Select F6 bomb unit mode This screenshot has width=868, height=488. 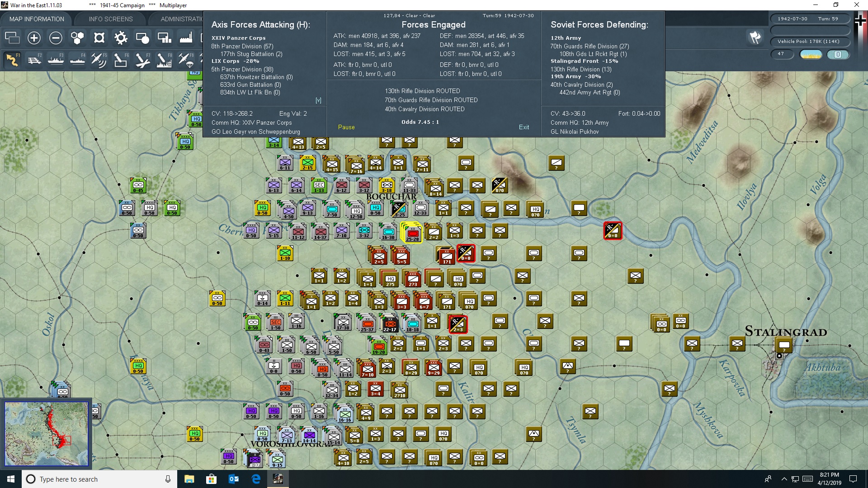(121, 60)
